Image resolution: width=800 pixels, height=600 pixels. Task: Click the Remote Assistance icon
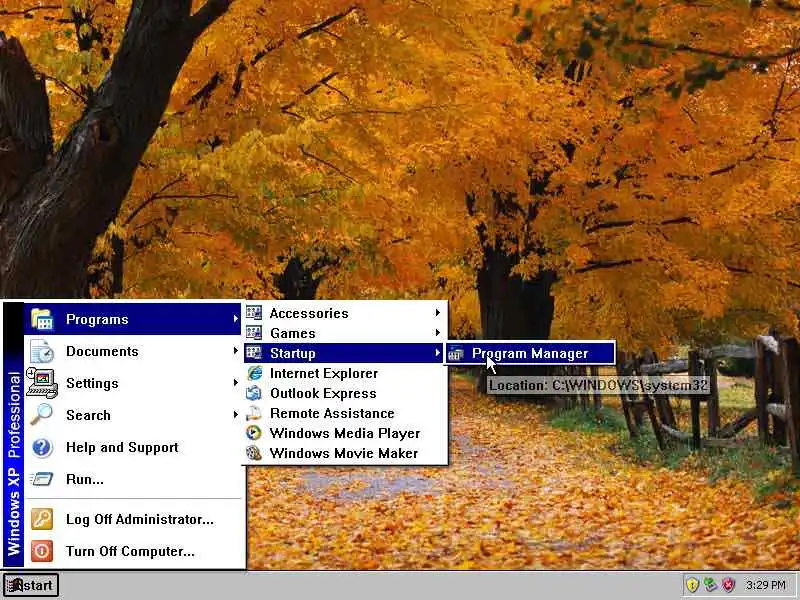click(x=254, y=413)
